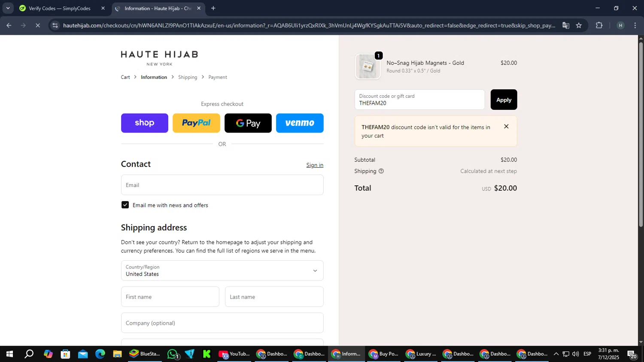Dismiss the THEFAM20 invalid code notice
644x362 pixels.
[x=506, y=127]
